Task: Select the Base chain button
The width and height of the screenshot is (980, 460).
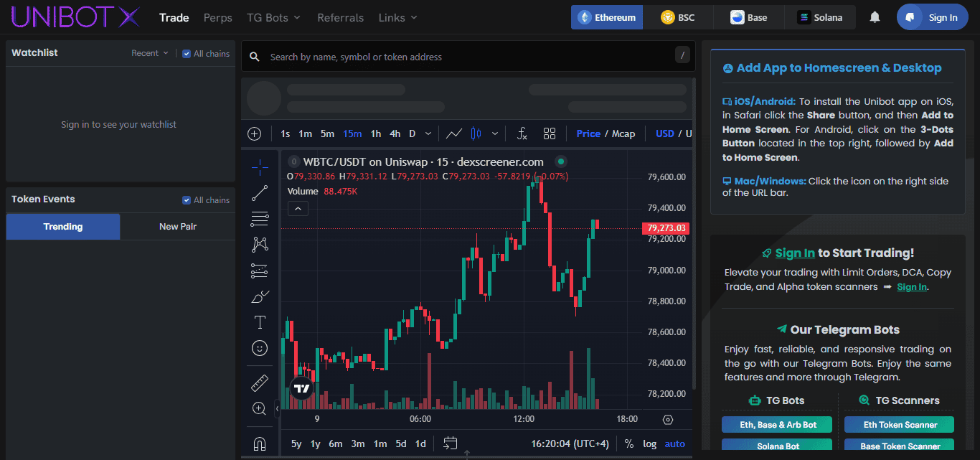Action: 749,17
